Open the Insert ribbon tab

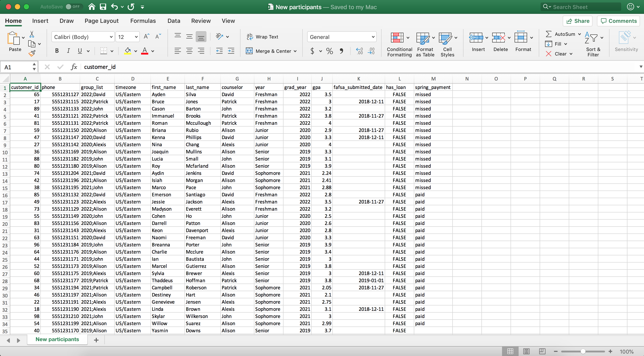tap(40, 21)
